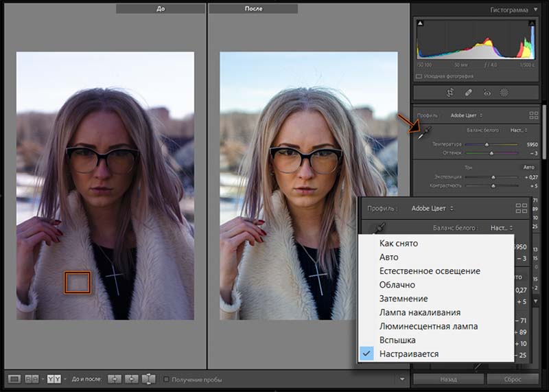The height and width of the screenshot is (392, 549).
Task: Select the Crop overlay tool icon
Action: point(450,91)
